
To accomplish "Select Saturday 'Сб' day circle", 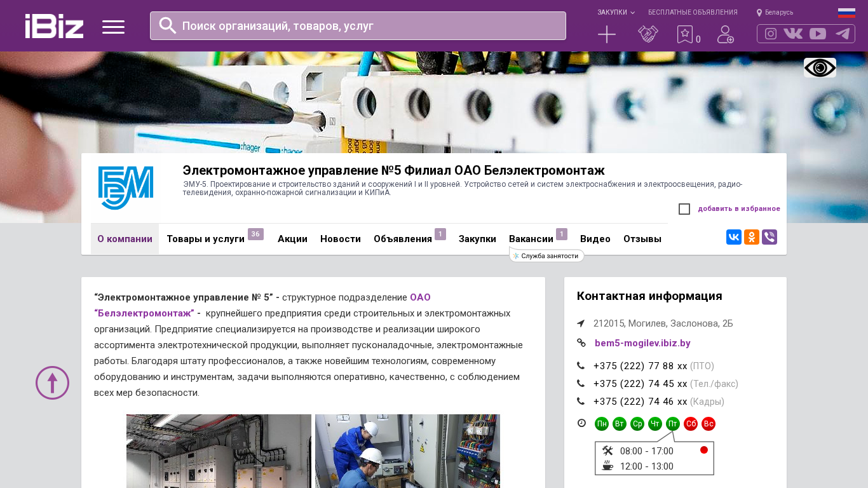I will point(691,424).
